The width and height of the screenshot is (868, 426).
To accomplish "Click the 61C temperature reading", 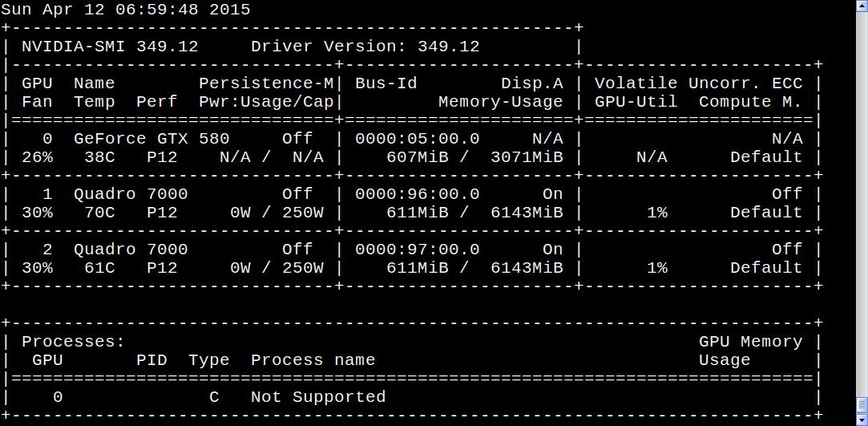I will coord(99,268).
